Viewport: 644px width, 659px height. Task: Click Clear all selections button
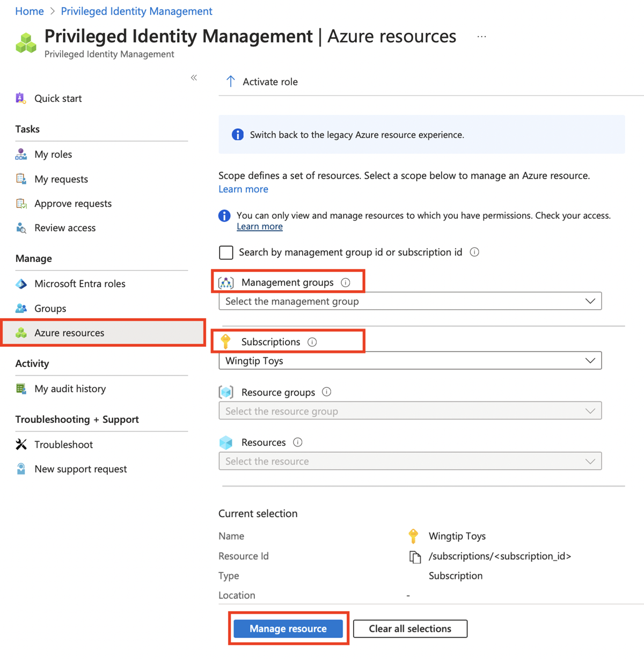pyautogui.click(x=410, y=628)
